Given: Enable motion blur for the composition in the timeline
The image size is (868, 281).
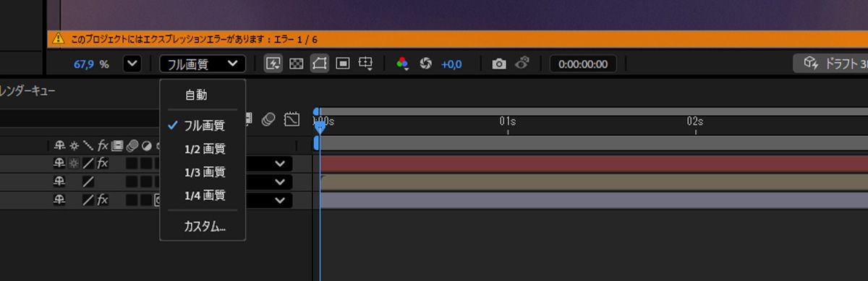Looking at the screenshot, I should click(x=269, y=119).
